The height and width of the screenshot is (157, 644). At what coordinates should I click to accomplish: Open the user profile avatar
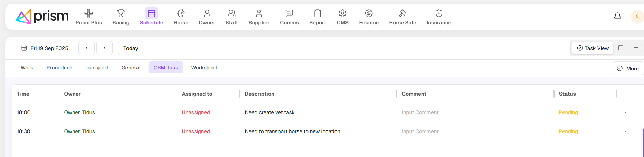(x=637, y=17)
